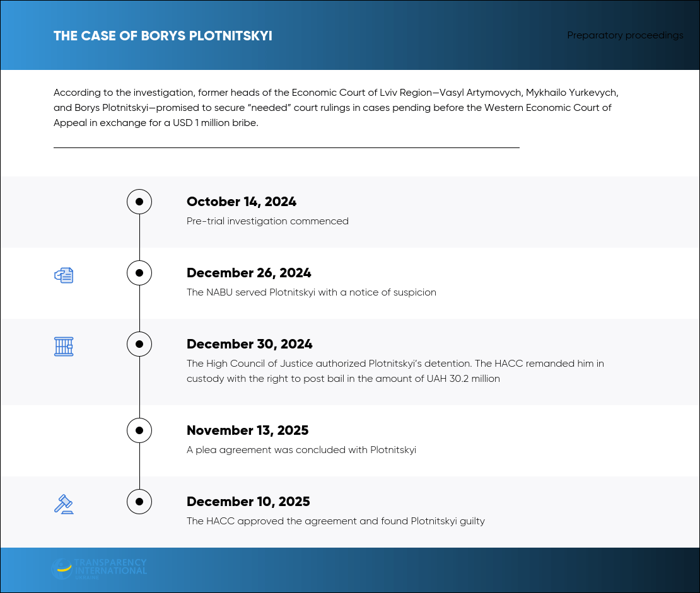Click the 'November 13, 2025' date heading

(x=247, y=430)
